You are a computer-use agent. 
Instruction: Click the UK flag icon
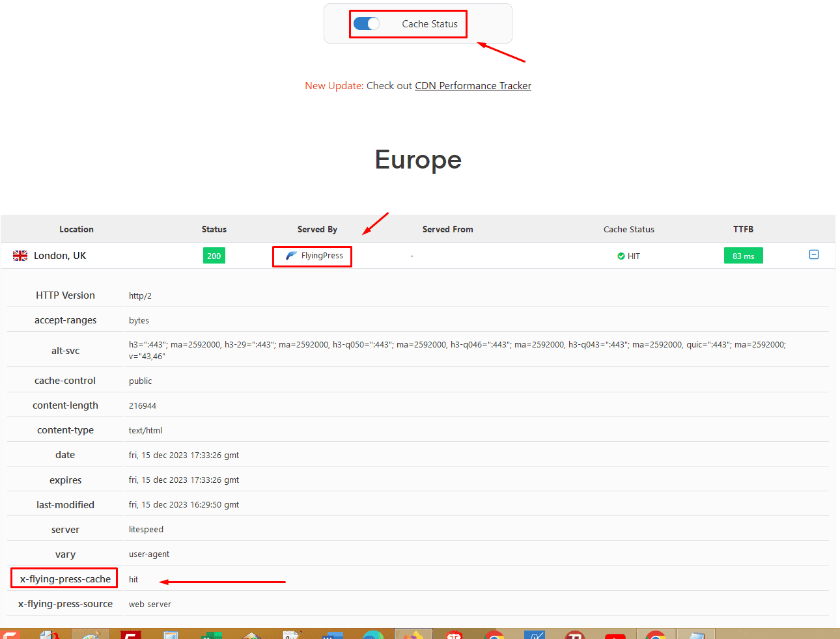click(x=20, y=256)
